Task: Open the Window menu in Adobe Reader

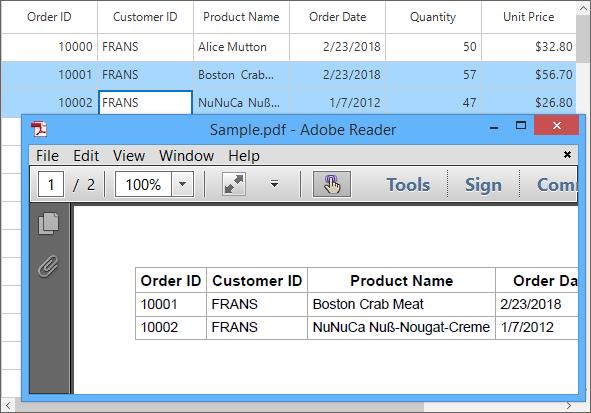Action: (187, 156)
